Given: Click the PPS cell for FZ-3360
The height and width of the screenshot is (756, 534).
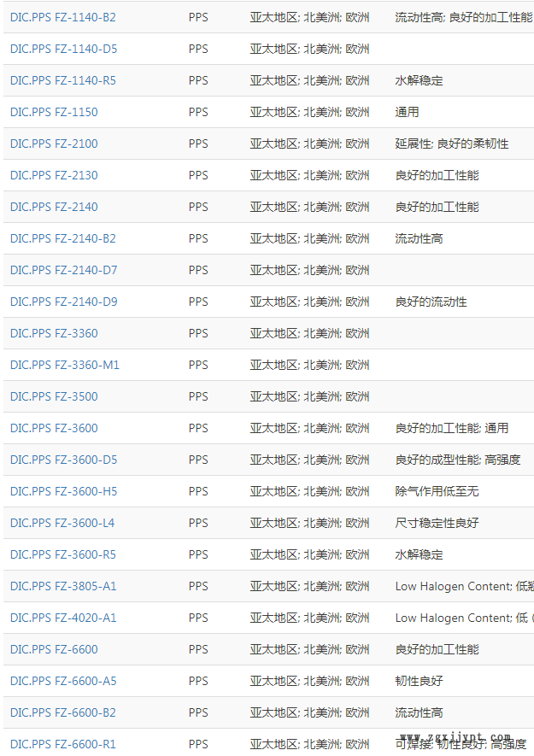Looking at the screenshot, I should pos(198,333).
